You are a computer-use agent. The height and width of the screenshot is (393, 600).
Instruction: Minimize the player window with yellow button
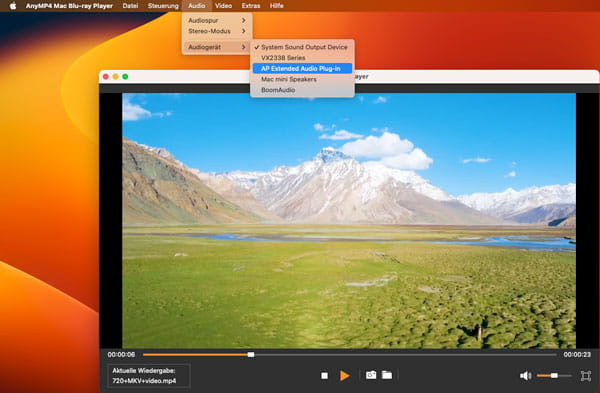coord(116,77)
